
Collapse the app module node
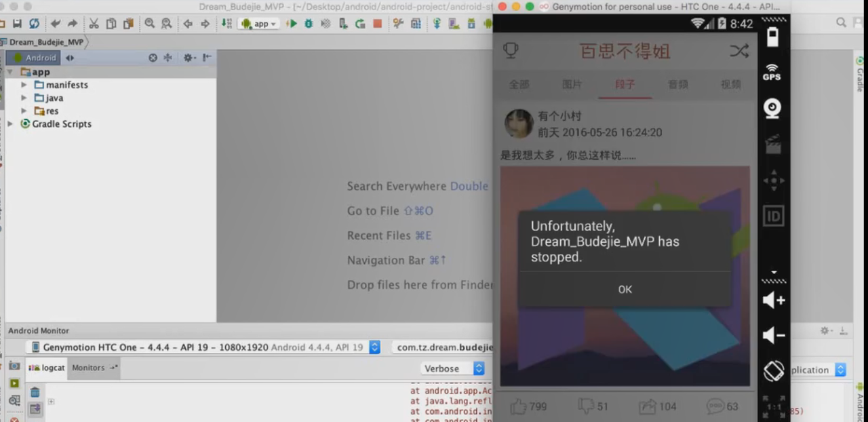10,72
